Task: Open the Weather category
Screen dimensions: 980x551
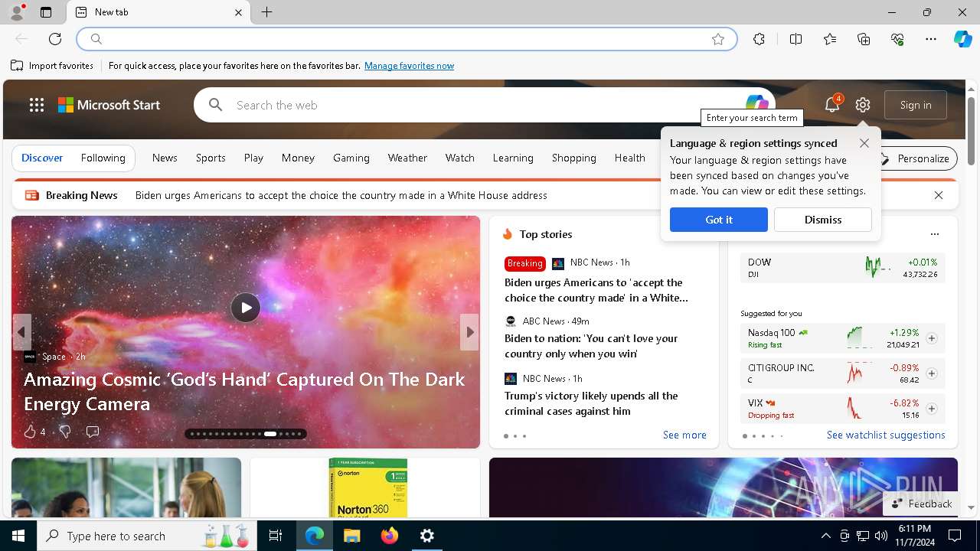Action: pyautogui.click(x=407, y=158)
